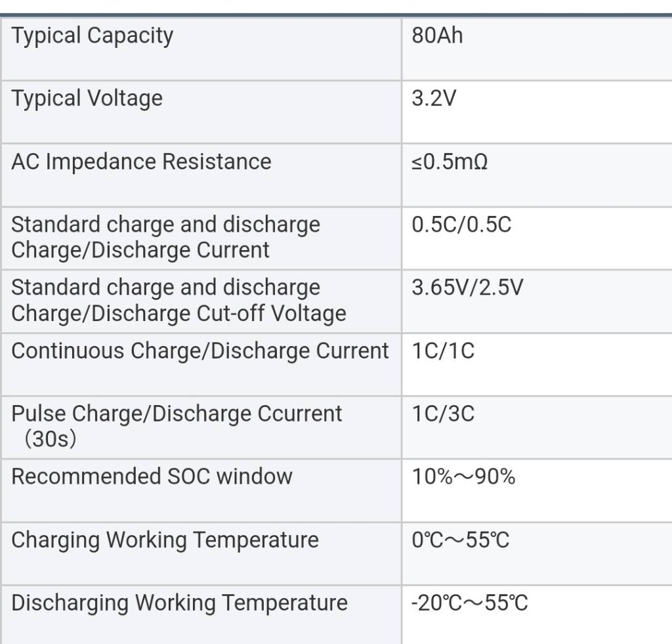672x644 pixels.
Task: Click the Charging Working Temperature label
Action: point(165,540)
